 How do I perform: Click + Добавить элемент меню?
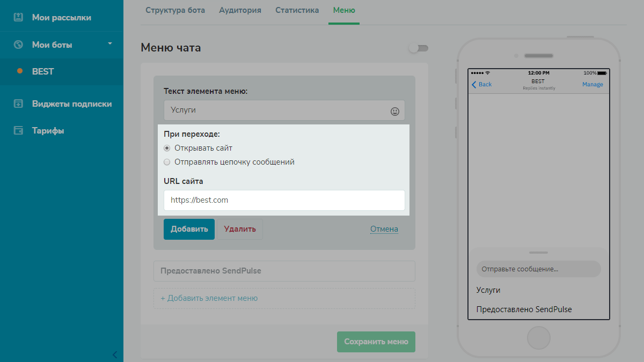(x=209, y=298)
